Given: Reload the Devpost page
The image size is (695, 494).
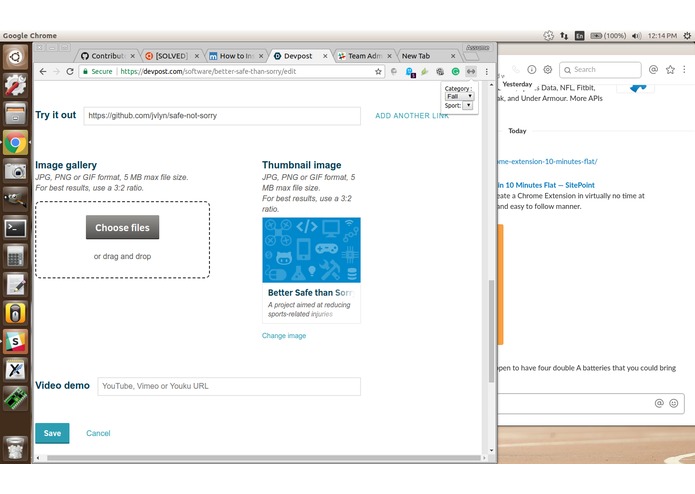Looking at the screenshot, I should tap(70, 71).
